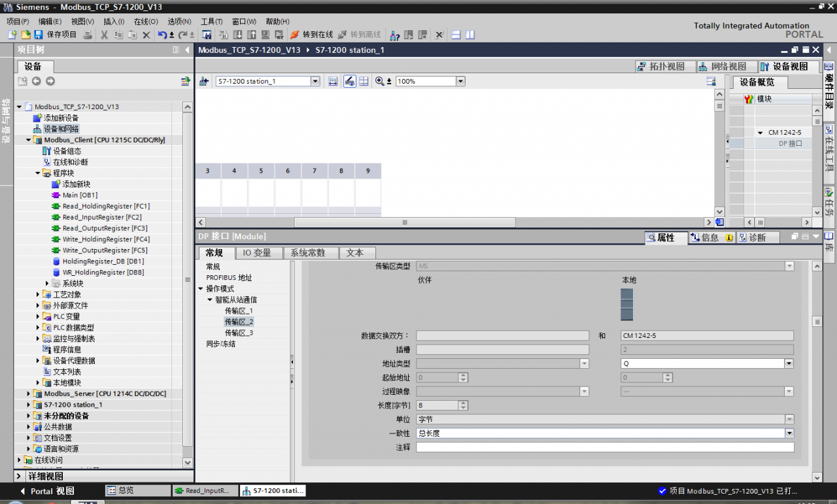Select PROFIBUS 地址 in properties navigation

(229, 278)
